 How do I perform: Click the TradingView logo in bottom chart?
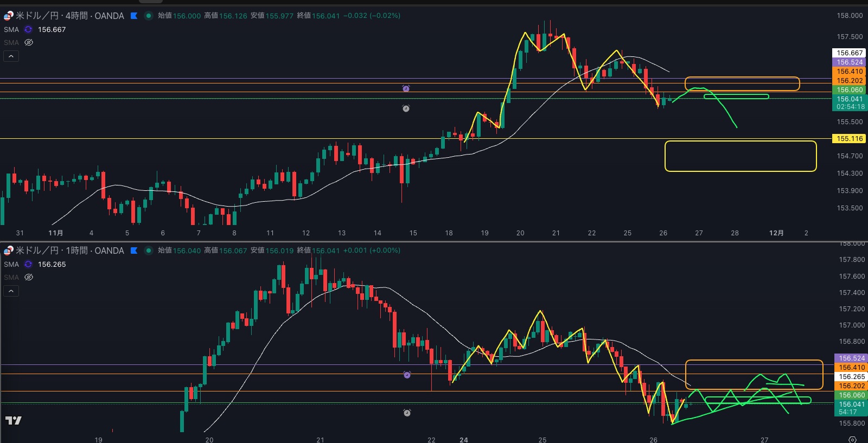pos(14,420)
